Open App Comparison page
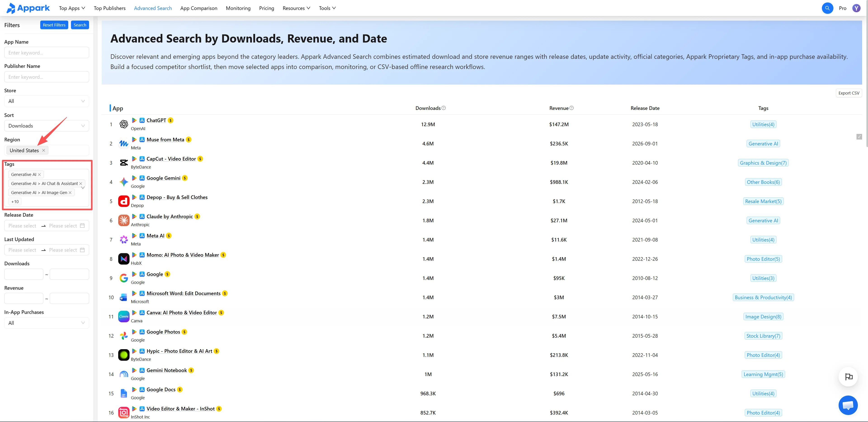The width and height of the screenshot is (868, 422). click(x=198, y=8)
